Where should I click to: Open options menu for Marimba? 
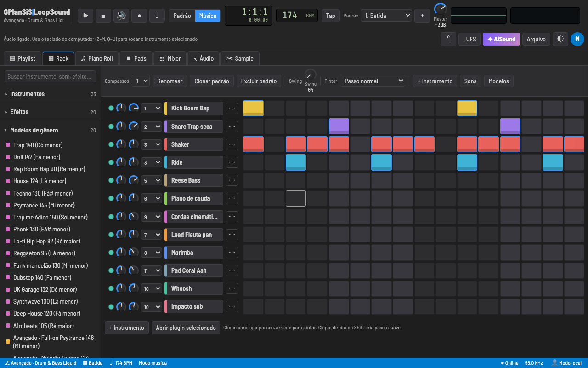click(x=232, y=253)
